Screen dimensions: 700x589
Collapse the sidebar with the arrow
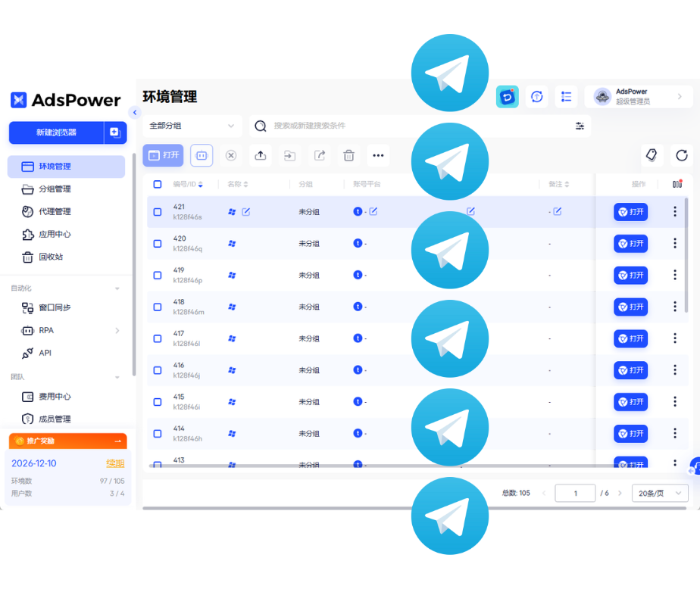(135, 113)
